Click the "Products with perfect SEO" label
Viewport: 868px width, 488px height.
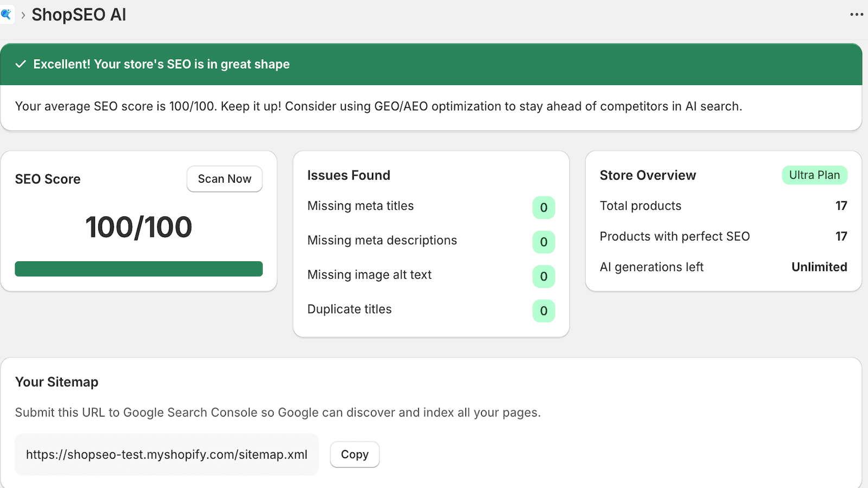[x=675, y=236]
